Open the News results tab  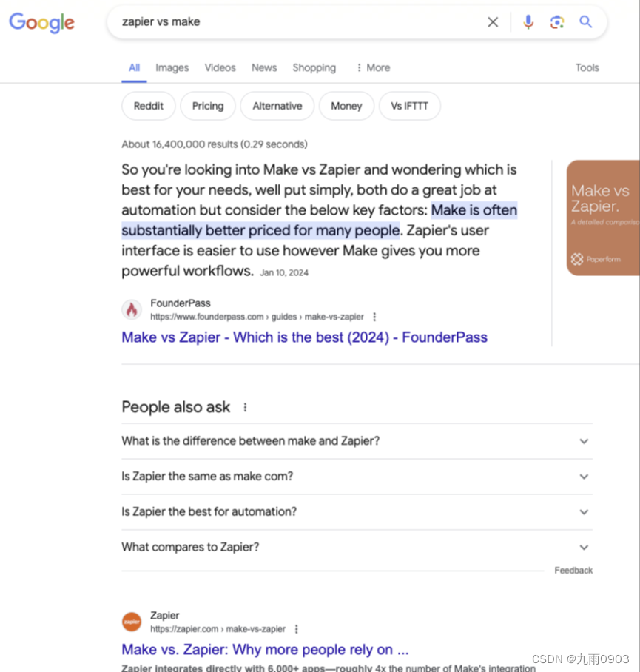(264, 67)
